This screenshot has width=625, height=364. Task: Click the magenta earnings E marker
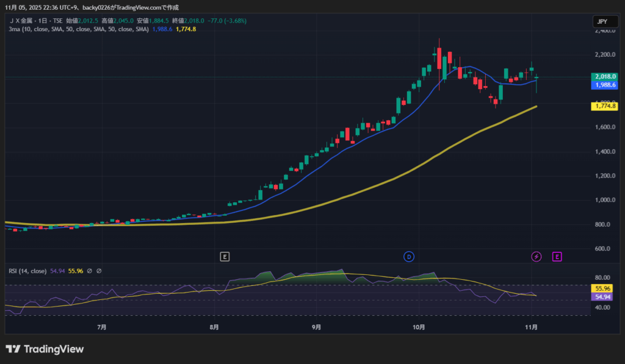[557, 257]
